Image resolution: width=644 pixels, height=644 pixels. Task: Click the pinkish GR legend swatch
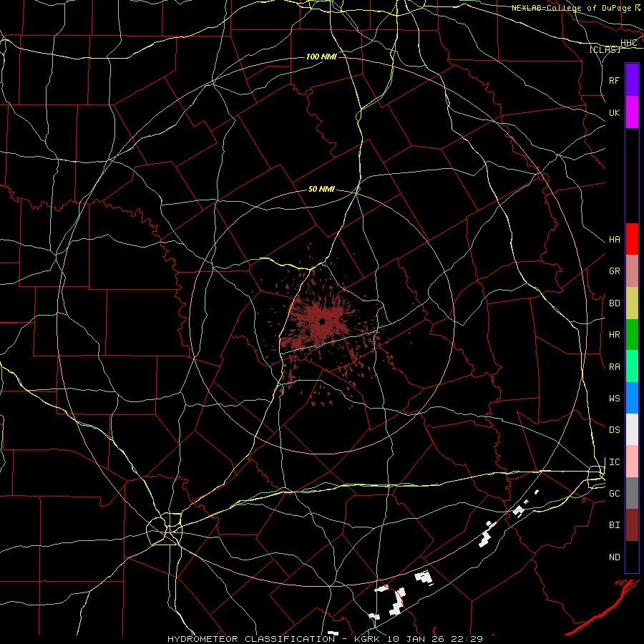632,271
